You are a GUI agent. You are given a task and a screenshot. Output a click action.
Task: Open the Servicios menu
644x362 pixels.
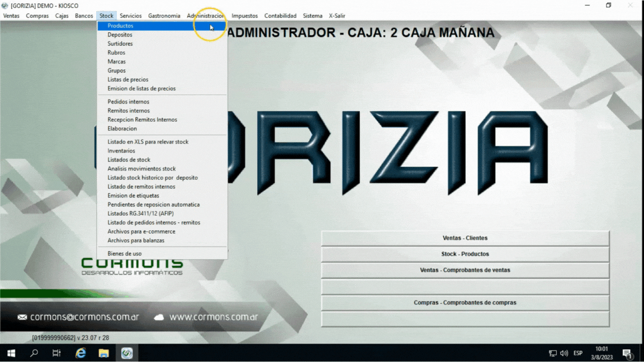[131, 16]
